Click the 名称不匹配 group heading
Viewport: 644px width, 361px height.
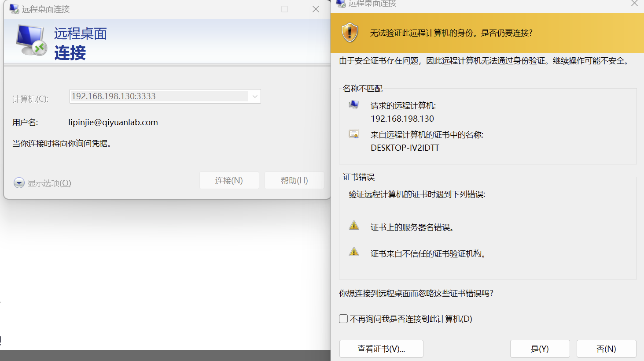pyautogui.click(x=363, y=89)
